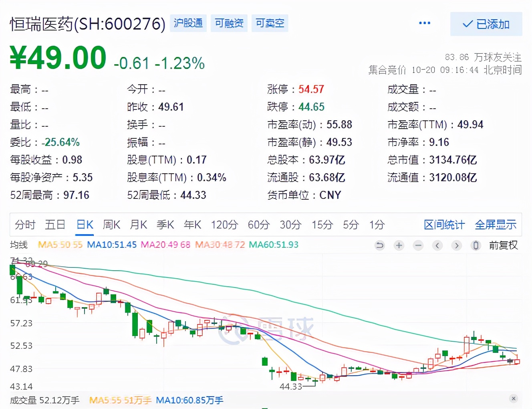Click the chart reset curved-arrow icon

(x=380, y=245)
